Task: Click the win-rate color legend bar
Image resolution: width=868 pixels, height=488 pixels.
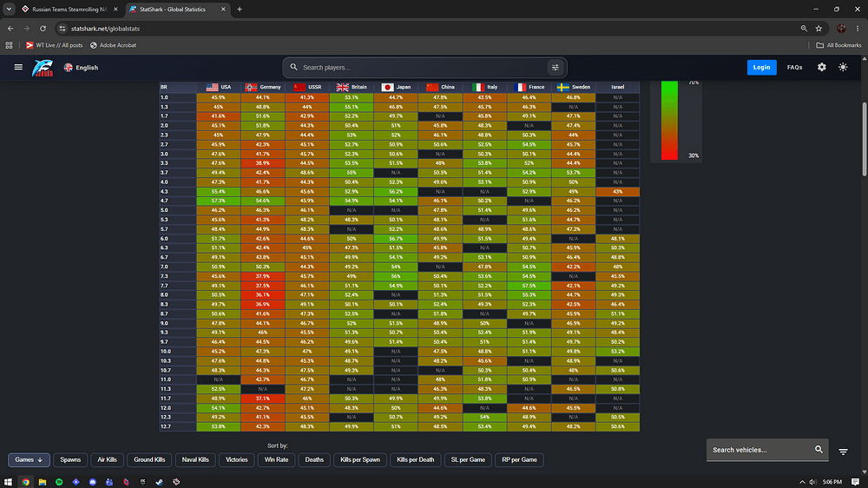Action: coord(669,120)
